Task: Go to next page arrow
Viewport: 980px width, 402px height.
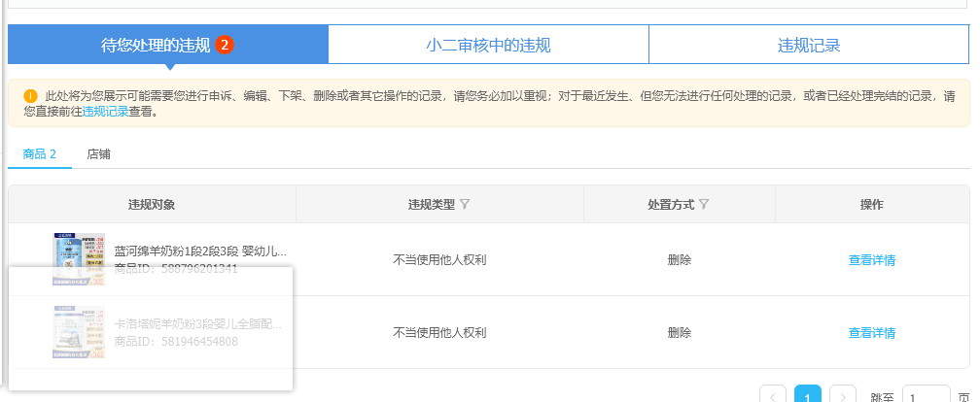Action: click(x=843, y=396)
